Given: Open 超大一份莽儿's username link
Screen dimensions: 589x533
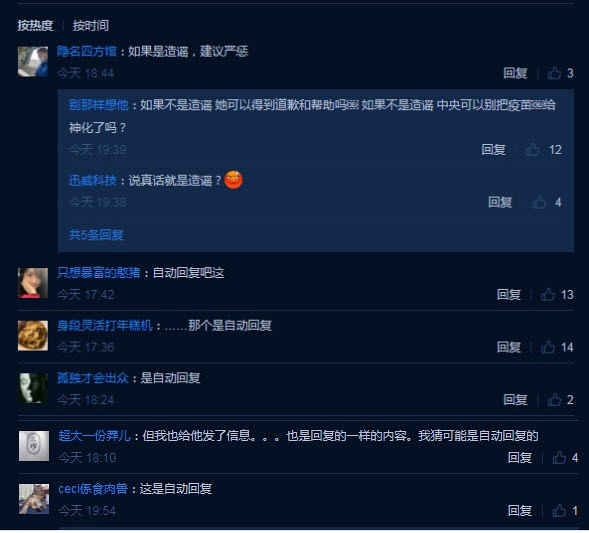Looking at the screenshot, I should tap(95, 436).
